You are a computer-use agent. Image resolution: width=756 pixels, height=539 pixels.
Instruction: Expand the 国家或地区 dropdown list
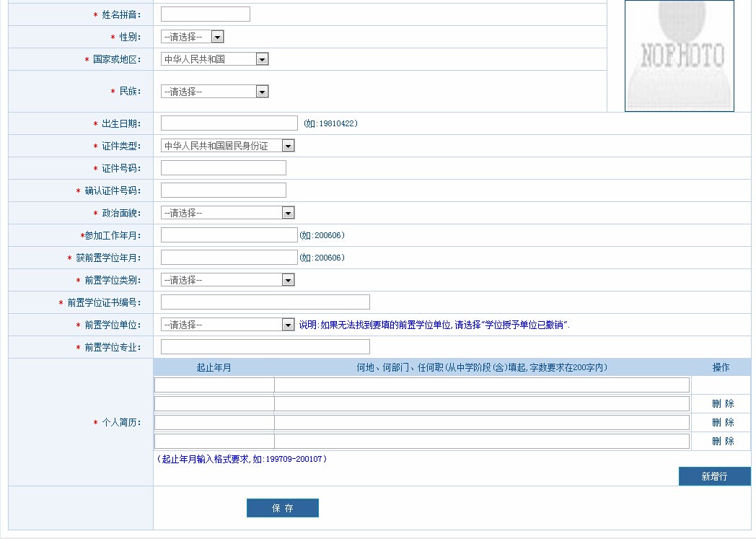[214, 59]
